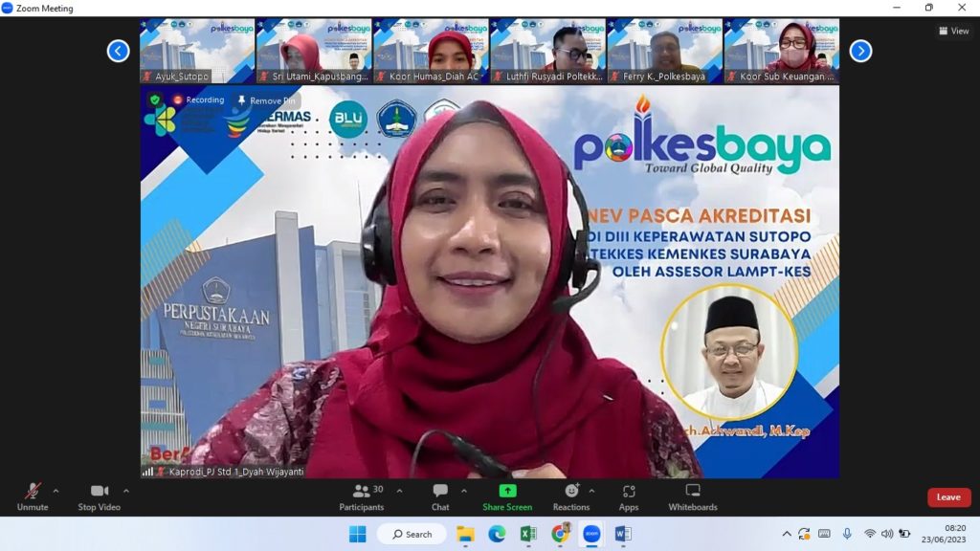Open battery status tray icon
The height and width of the screenshot is (551, 980).
[x=904, y=534]
